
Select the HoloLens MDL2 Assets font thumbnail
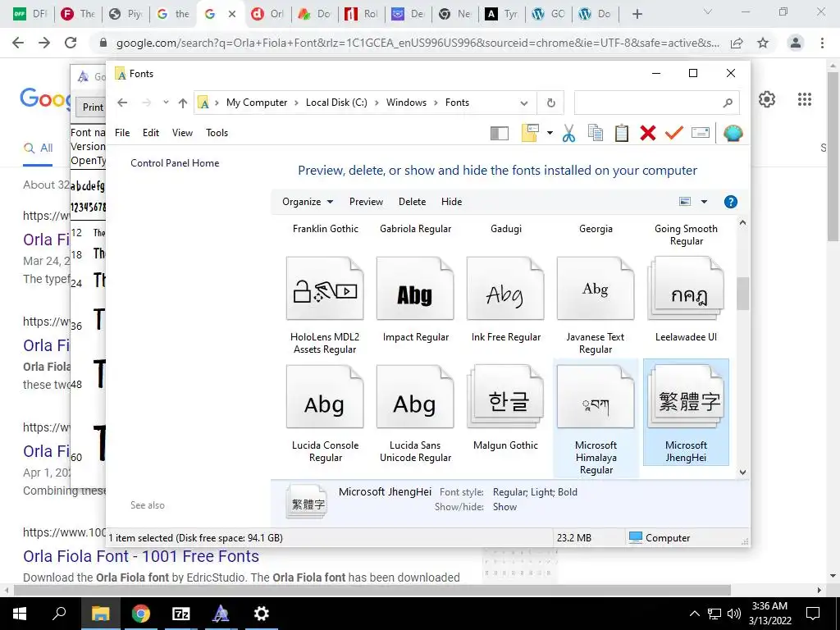(325, 289)
